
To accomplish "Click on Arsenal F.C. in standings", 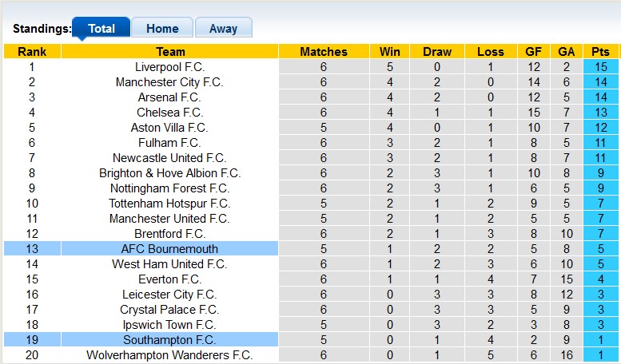I will coord(169,97).
